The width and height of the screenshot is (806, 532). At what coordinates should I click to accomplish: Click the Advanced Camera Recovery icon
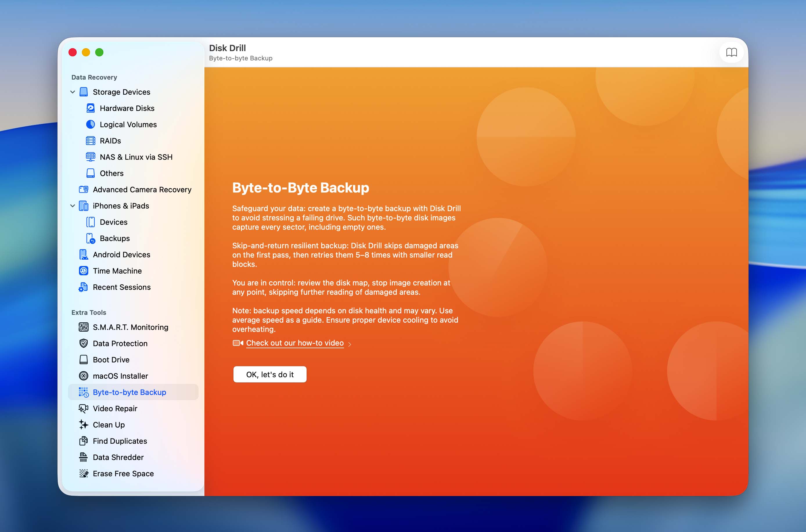pos(83,189)
